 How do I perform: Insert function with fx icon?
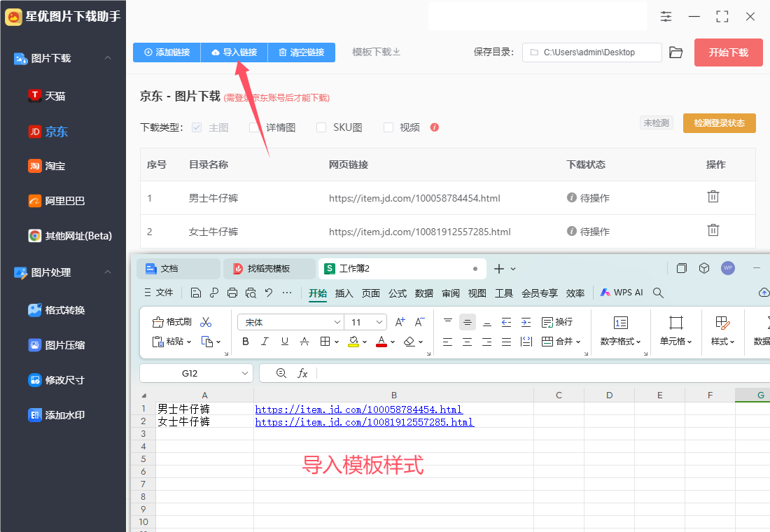(x=303, y=373)
